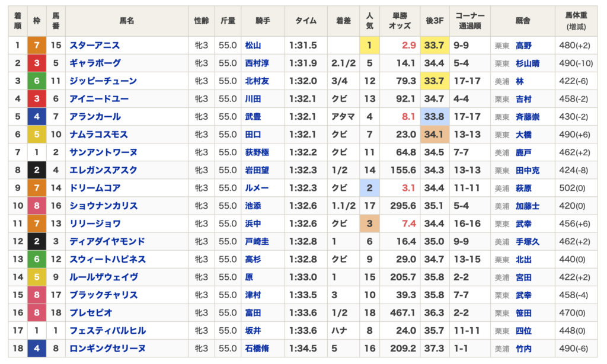This screenshot has width=607, height=364.
Task: Click the 後3F column header
Action: click(435, 21)
